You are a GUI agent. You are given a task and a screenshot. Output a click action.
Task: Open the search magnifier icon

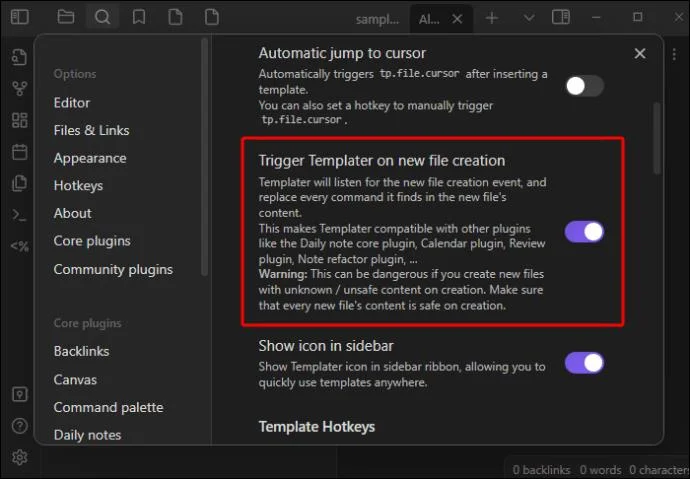tap(102, 17)
